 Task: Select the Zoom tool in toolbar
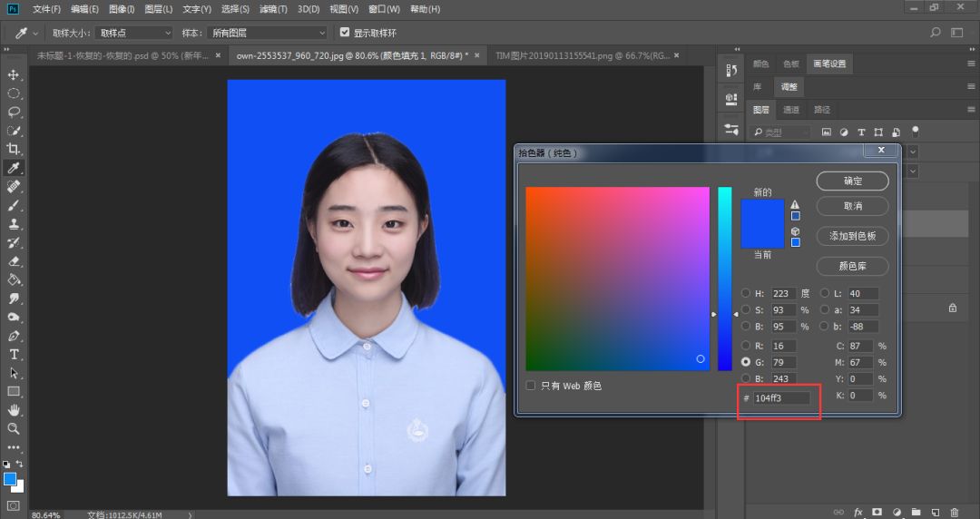click(x=14, y=428)
